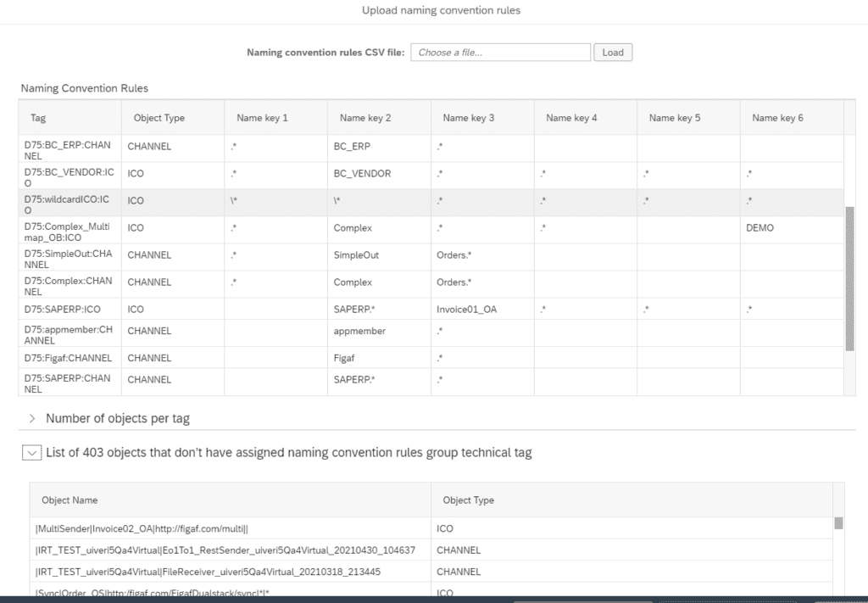Screen dimensions: 868x603
Task: Select the D75:SimpleOut:CHANNEL tag cell
Action: [x=68, y=259]
